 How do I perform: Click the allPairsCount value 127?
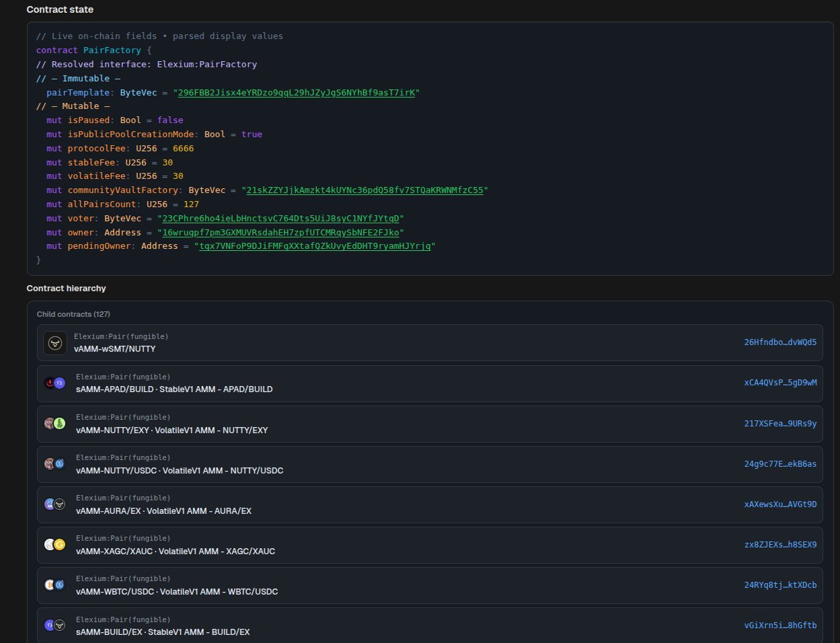pyautogui.click(x=191, y=204)
